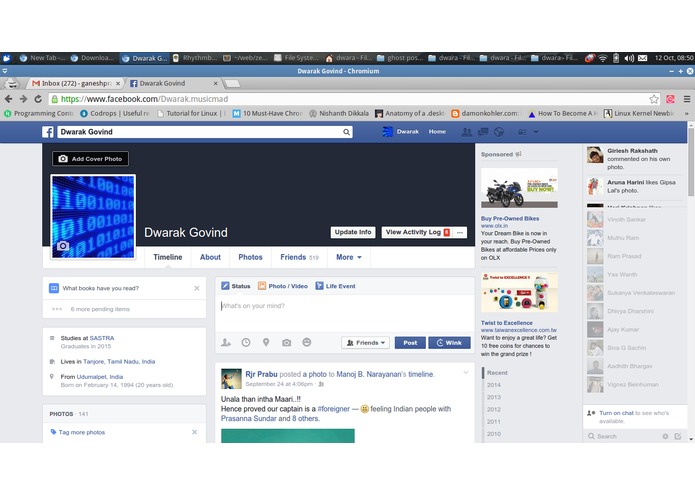Open the Notifications globe icon

click(499, 132)
